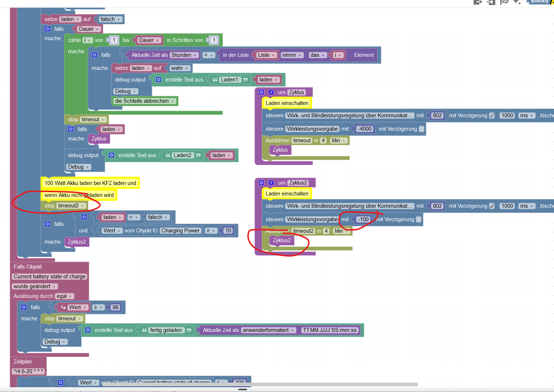Viewport: 554px width, 392px height.
Task: Click 'Current battery state of charge' object ID under Falls Objekt
Action: pos(50,277)
